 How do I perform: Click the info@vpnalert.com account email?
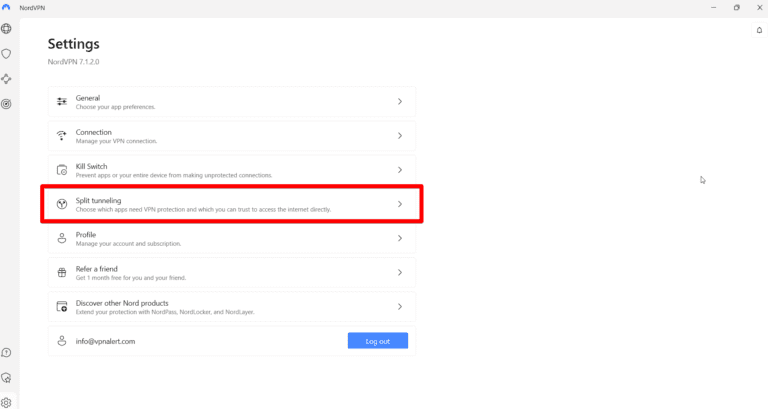coord(105,341)
